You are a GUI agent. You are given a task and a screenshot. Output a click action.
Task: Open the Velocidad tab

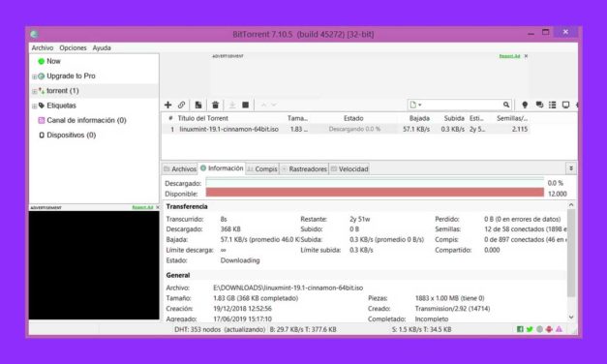click(349, 168)
